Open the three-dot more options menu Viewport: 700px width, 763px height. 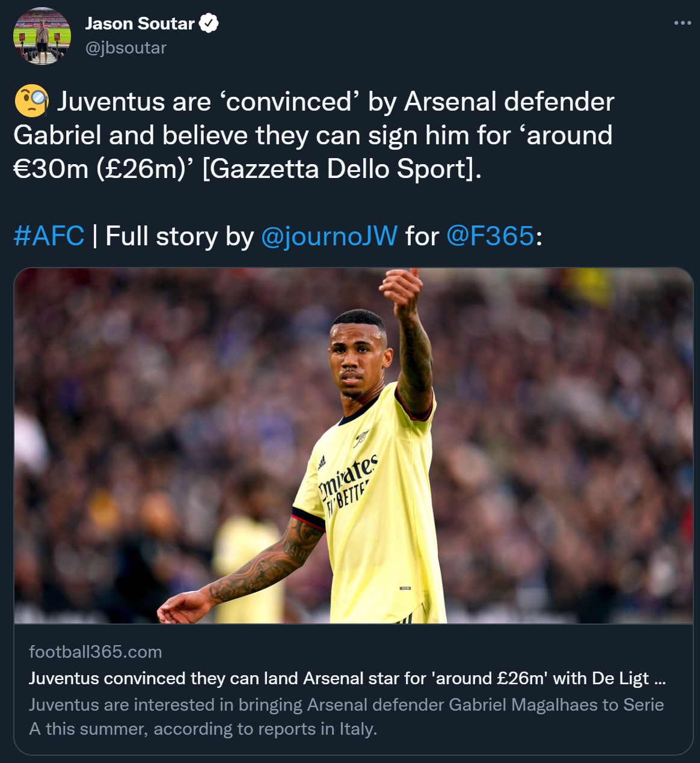click(682, 23)
